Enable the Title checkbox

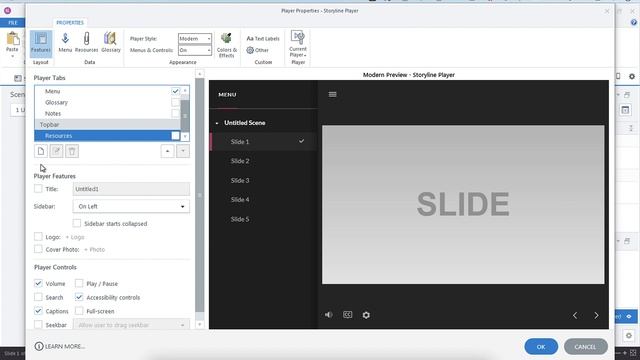click(38, 189)
